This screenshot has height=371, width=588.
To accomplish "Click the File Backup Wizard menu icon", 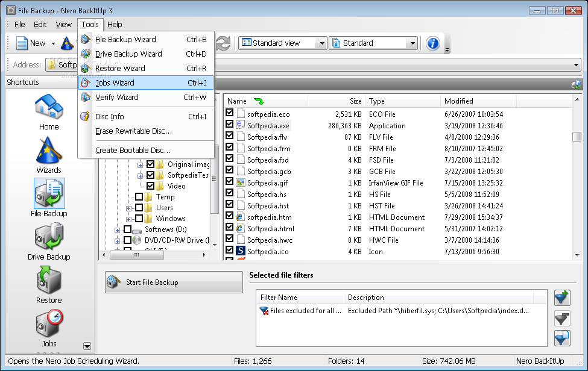I will click(86, 39).
